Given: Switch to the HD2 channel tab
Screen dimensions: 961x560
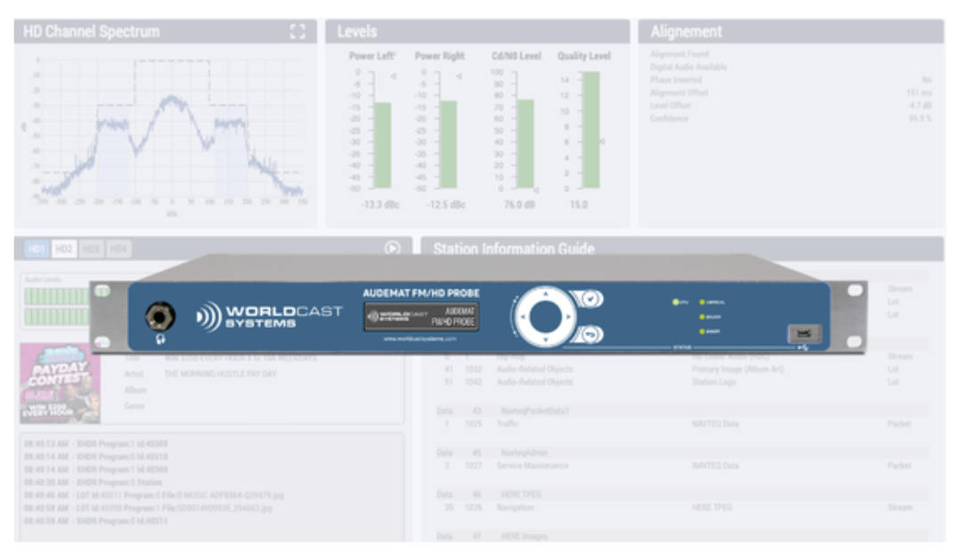Looking at the screenshot, I should [x=64, y=249].
